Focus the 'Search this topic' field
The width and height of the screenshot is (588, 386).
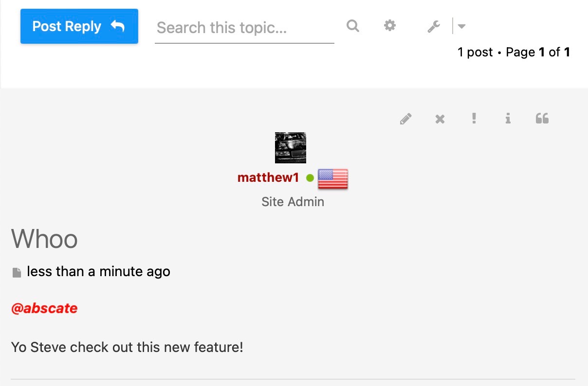[244, 28]
